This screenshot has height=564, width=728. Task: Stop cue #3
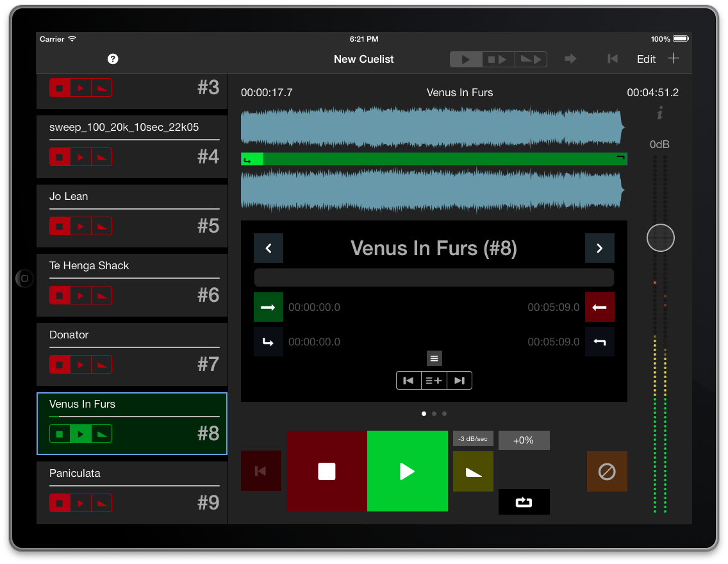pos(60,88)
